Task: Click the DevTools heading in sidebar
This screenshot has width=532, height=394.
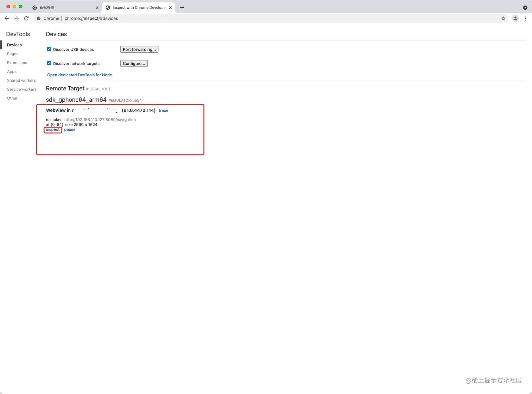Action: coord(18,34)
